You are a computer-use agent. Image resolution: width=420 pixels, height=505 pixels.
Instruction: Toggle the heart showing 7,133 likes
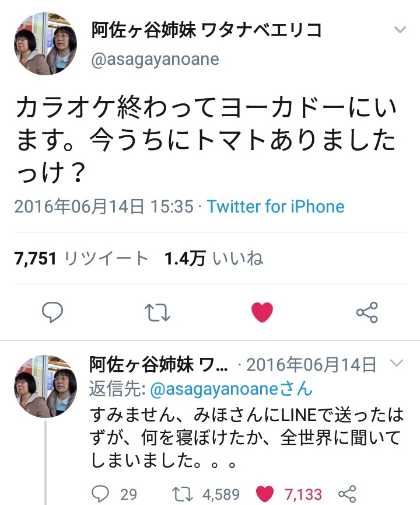point(265,494)
